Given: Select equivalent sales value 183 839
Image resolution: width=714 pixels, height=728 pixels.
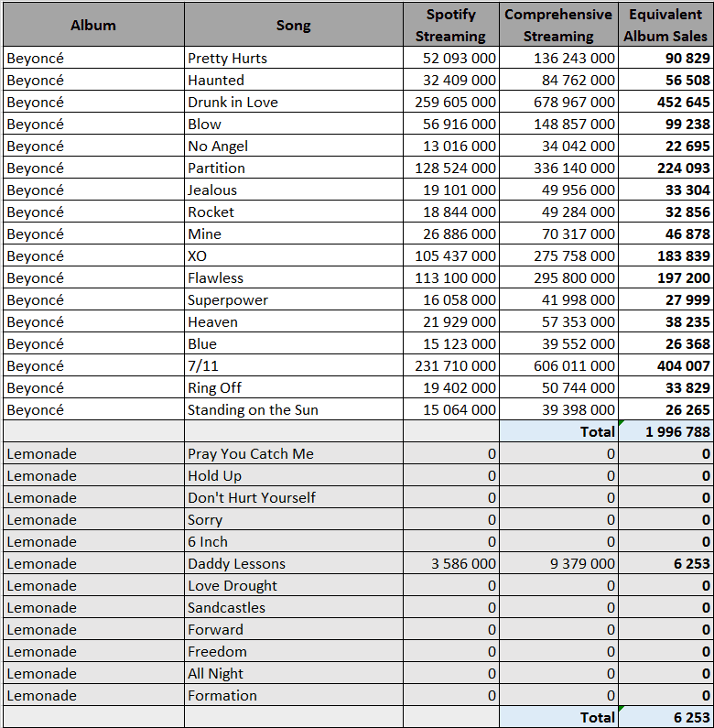Looking at the screenshot, I should (x=665, y=255).
